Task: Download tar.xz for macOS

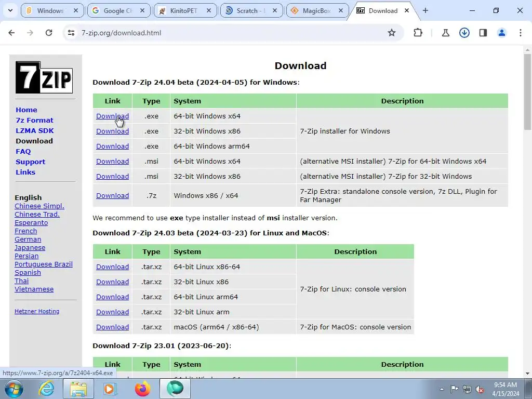Action: coord(112,327)
